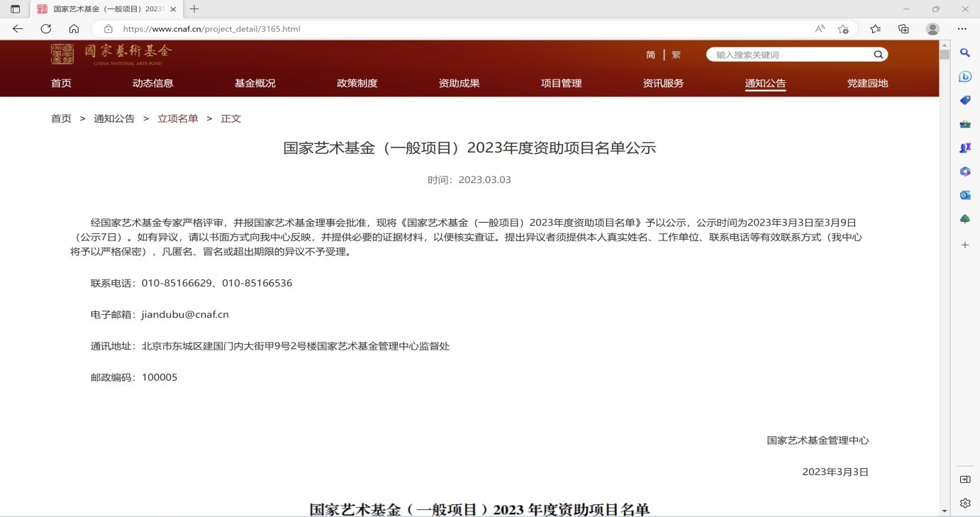This screenshot has height=517, width=980.
Task: Click the website search magnifier icon
Action: click(878, 55)
